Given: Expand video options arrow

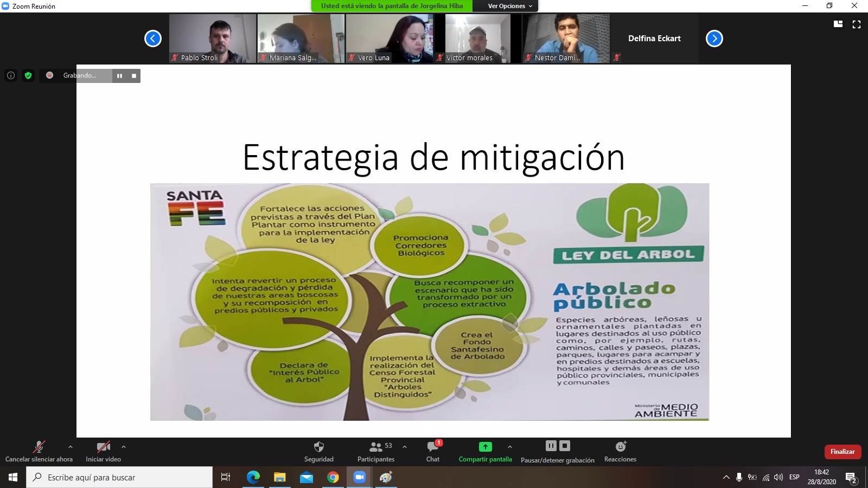Looking at the screenshot, I should pyautogui.click(x=124, y=447).
